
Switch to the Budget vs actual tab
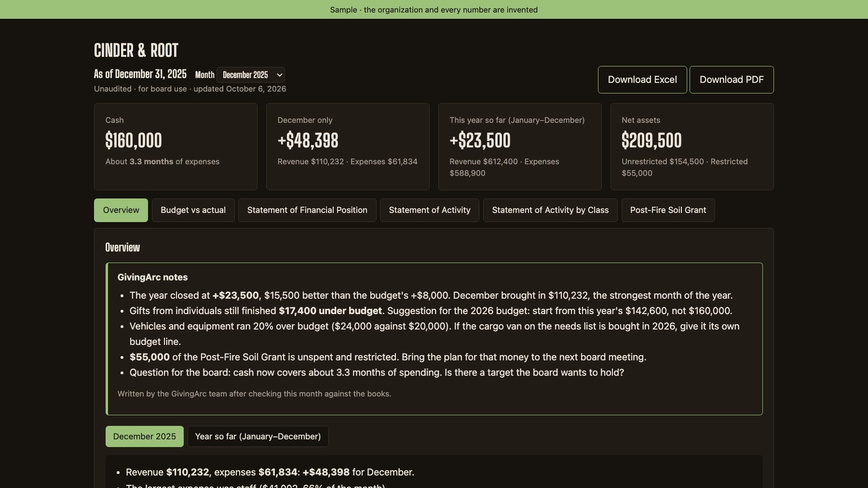click(x=193, y=210)
